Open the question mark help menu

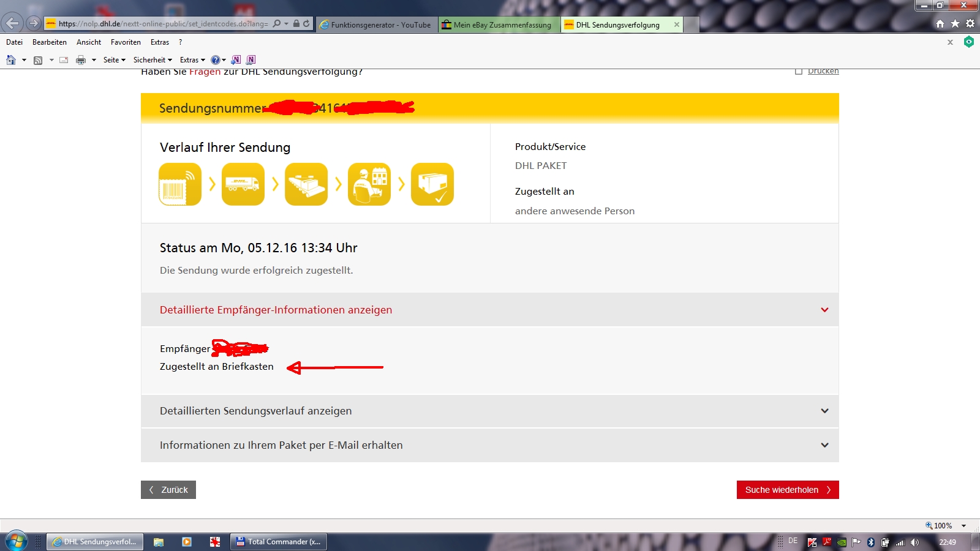(180, 42)
